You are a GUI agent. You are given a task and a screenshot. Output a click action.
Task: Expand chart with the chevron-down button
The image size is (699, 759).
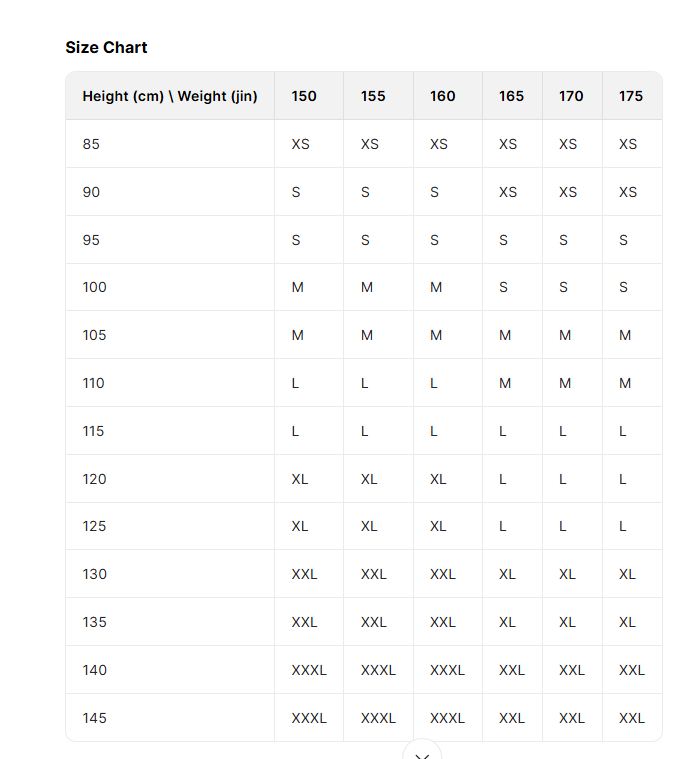tap(422, 754)
